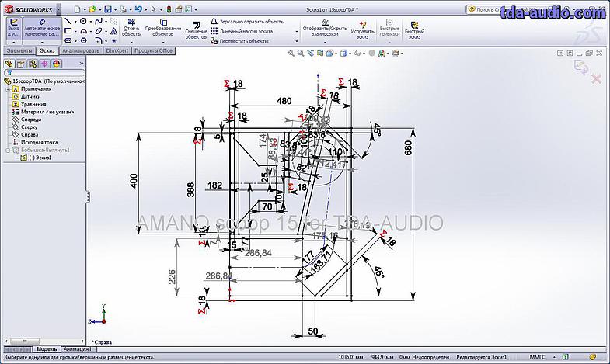The width and height of the screenshot is (610, 364).
Task: Save the document with the floppy icon
Action: [x=108, y=9]
